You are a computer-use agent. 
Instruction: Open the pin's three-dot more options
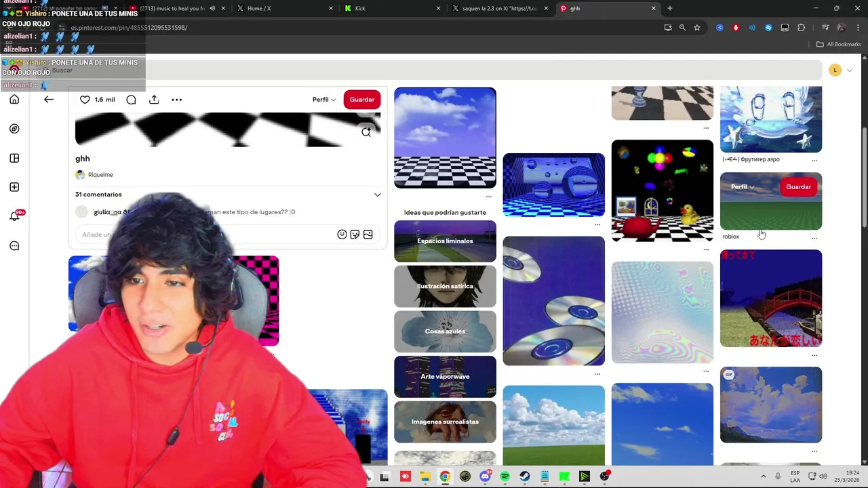pyautogui.click(x=176, y=100)
